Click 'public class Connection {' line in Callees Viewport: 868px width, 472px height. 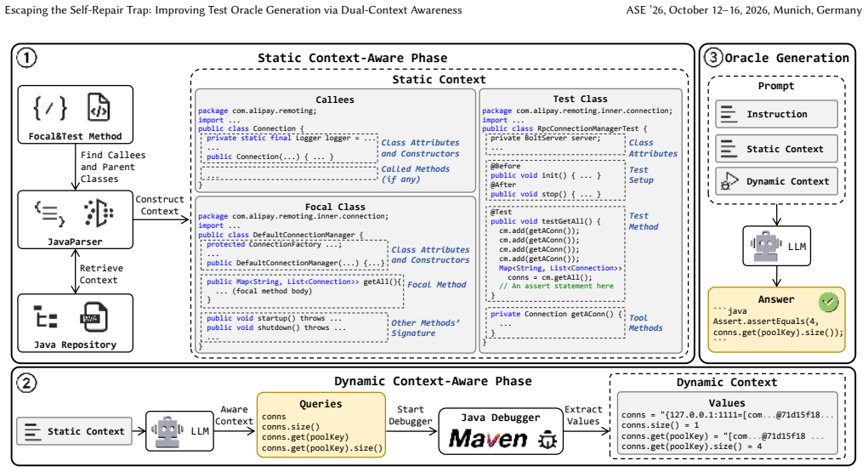(251, 128)
